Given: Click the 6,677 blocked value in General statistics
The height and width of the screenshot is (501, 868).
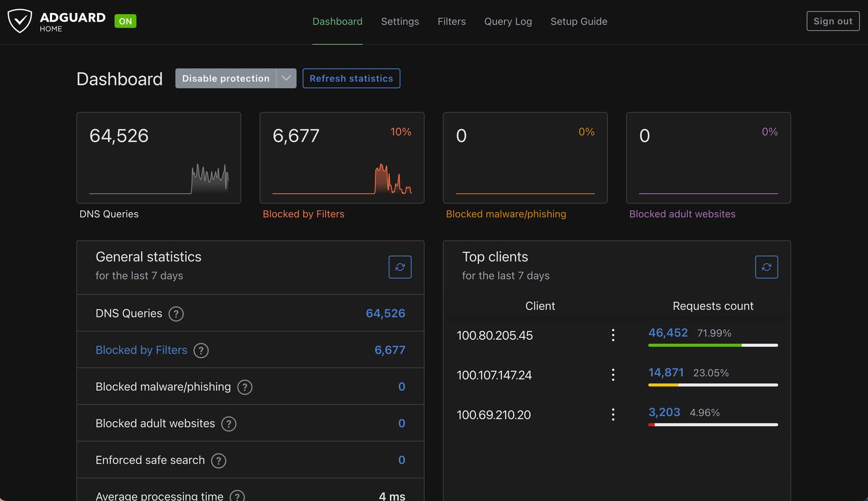Looking at the screenshot, I should click(x=390, y=350).
